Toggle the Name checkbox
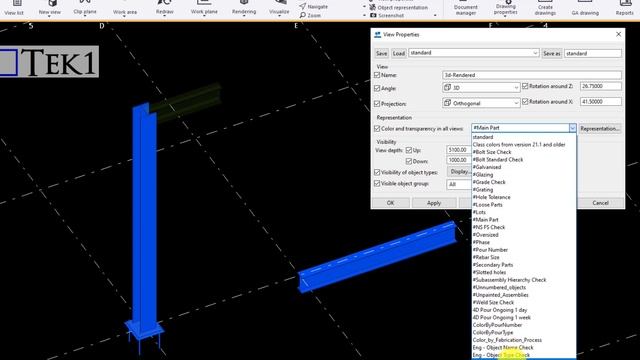The height and width of the screenshot is (360, 640). [x=377, y=75]
